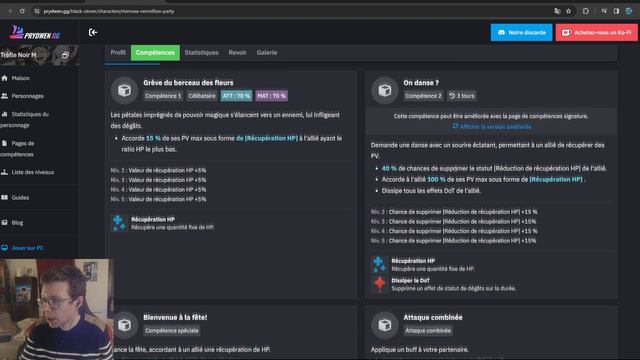Open Guides in the sidebar
640x360 pixels.
click(x=20, y=198)
